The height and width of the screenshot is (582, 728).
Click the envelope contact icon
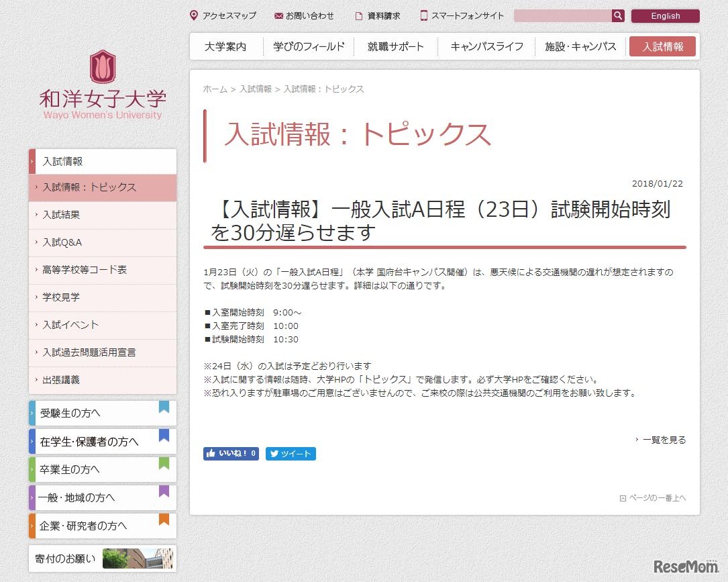(278, 16)
